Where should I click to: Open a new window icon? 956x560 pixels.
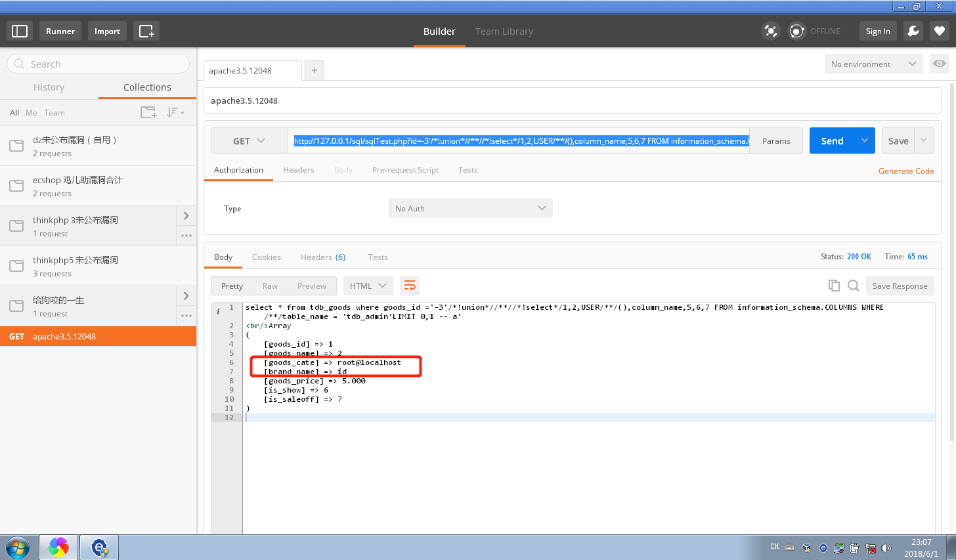[146, 31]
